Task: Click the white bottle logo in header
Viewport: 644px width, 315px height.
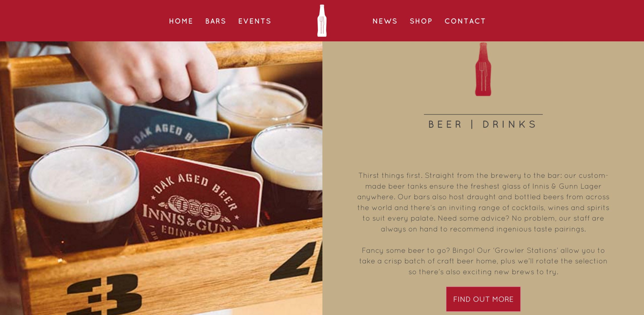Action: click(322, 21)
